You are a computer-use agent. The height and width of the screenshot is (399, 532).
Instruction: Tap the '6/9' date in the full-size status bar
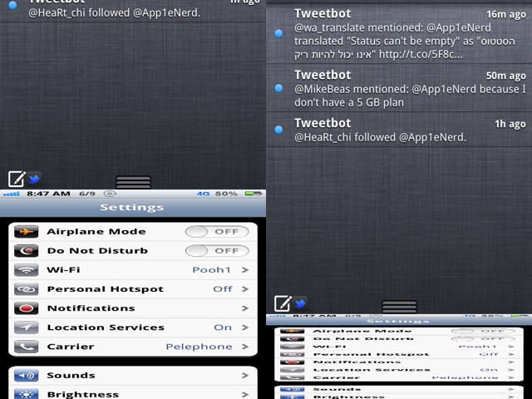point(87,194)
